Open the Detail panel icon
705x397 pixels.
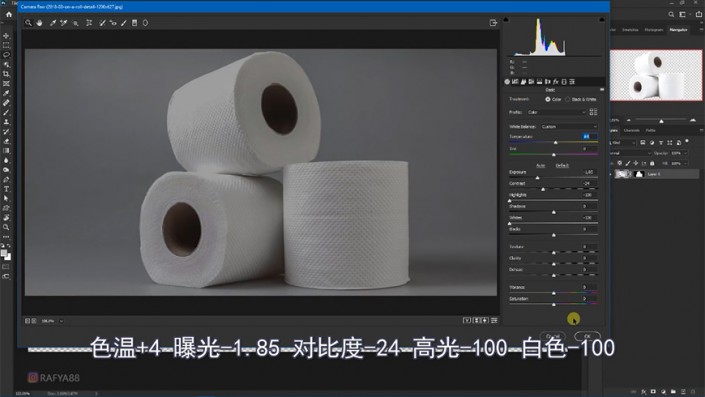(523, 82)
